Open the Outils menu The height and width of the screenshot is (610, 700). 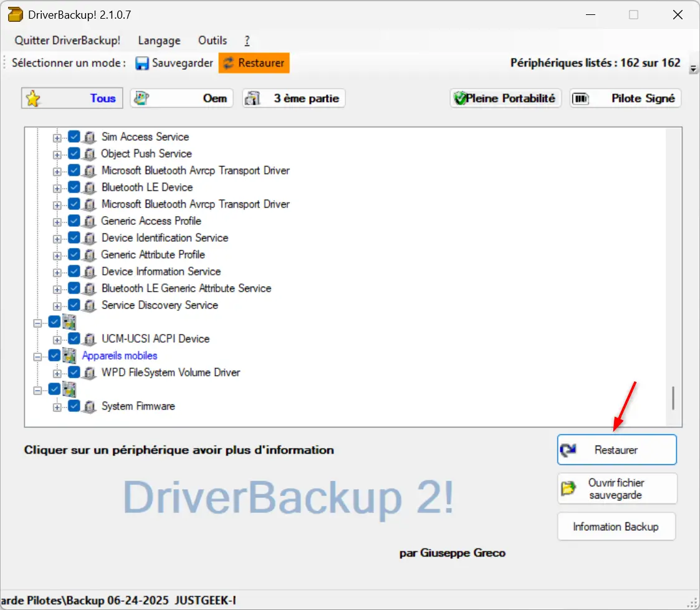click(x=213, y=41)
